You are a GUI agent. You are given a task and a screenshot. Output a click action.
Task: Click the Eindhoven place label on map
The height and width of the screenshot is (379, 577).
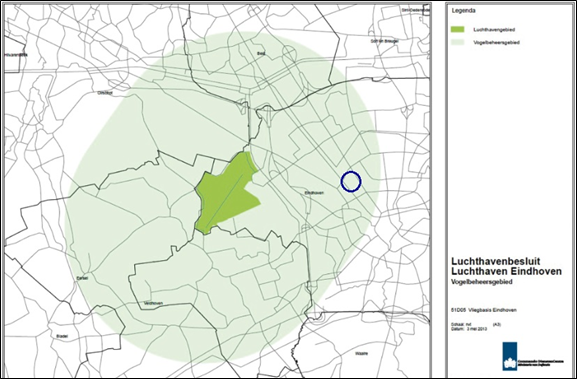pos(314,193)
